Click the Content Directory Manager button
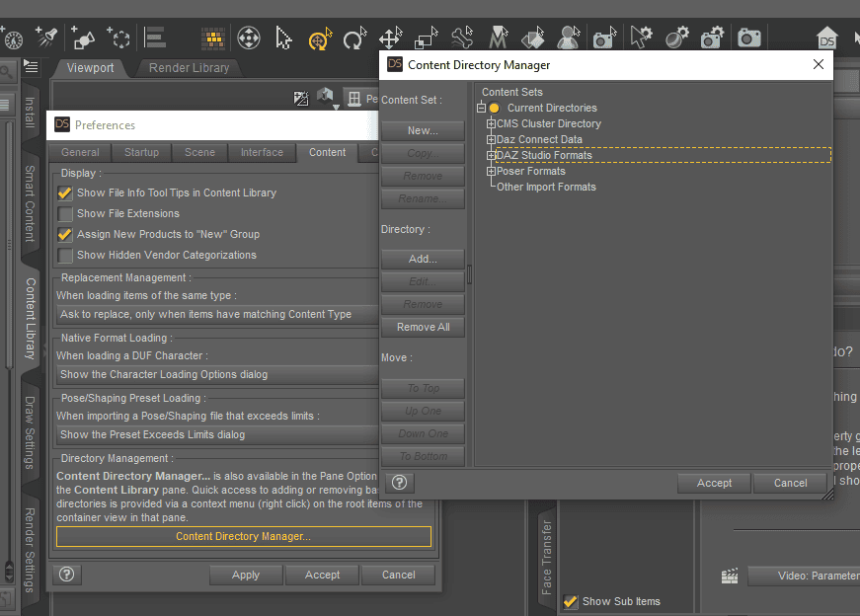Viewport: 860px width, 616px height. 245,537
